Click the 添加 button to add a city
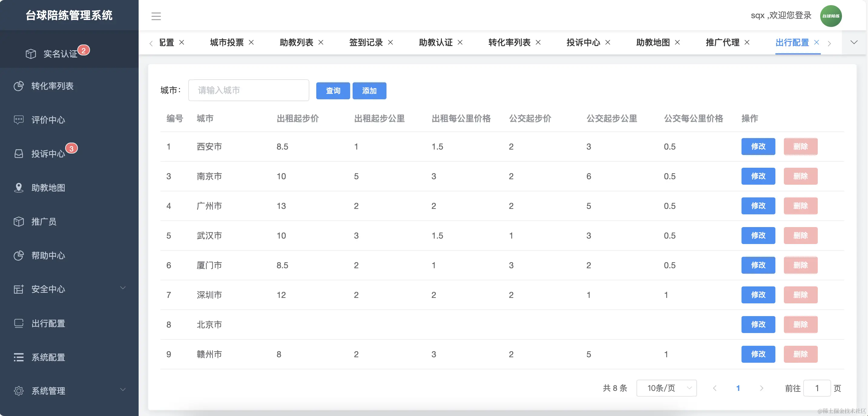Image resolution: width=868 pixels, height=416 pixels. 369,90
